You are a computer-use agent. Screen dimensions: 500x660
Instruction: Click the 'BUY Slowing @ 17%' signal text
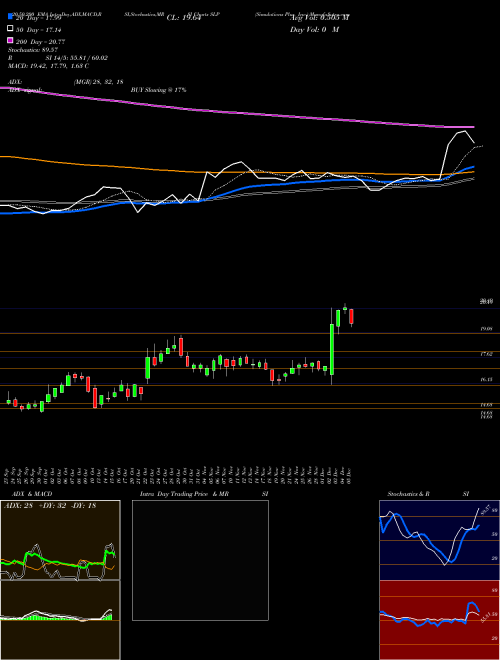(x=159, y=90)
